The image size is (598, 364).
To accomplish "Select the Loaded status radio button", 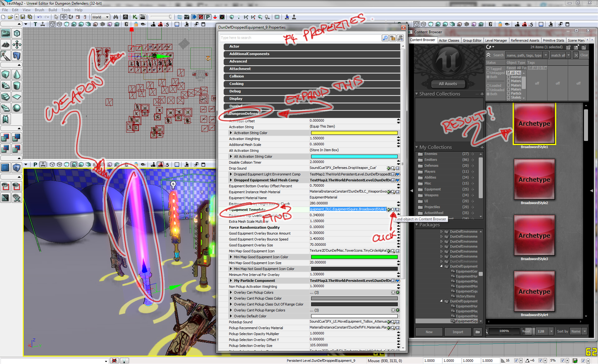I will click(488, 86).
